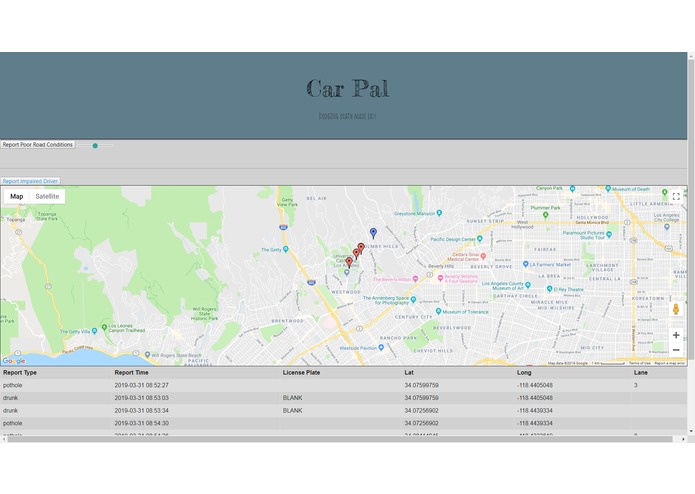Click the License Plate column header
695x494 pixels.
pyautogui.click(x=301, y=373)
